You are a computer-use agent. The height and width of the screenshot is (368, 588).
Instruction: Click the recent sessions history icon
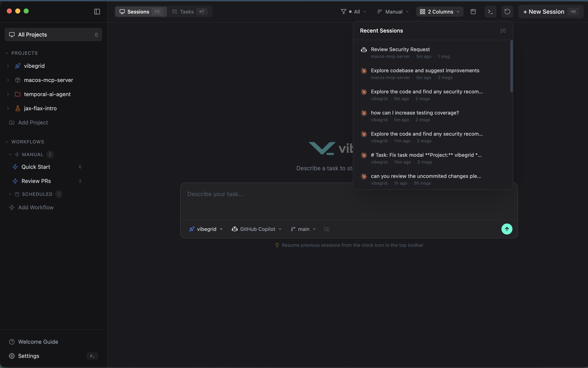(x=507, y=12)
